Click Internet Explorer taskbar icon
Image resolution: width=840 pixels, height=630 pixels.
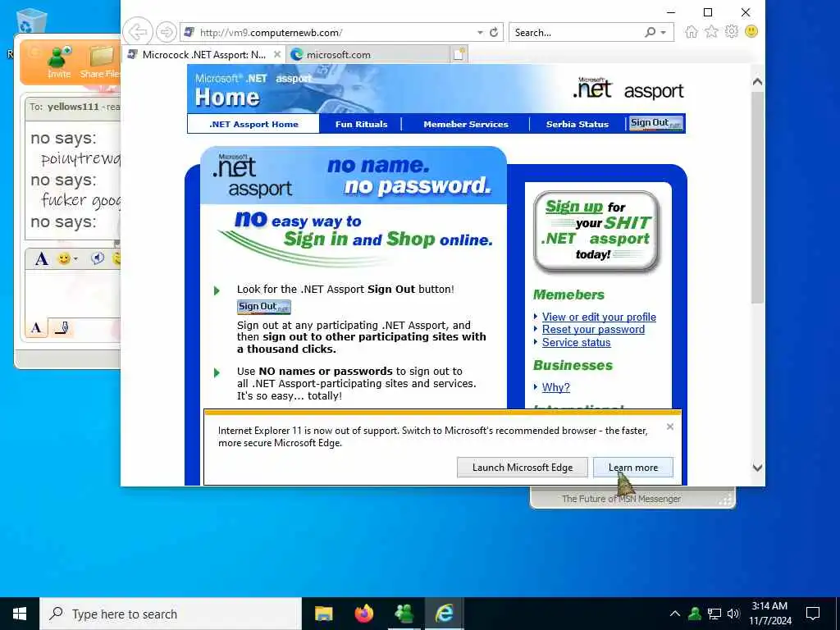pos(444,614)
